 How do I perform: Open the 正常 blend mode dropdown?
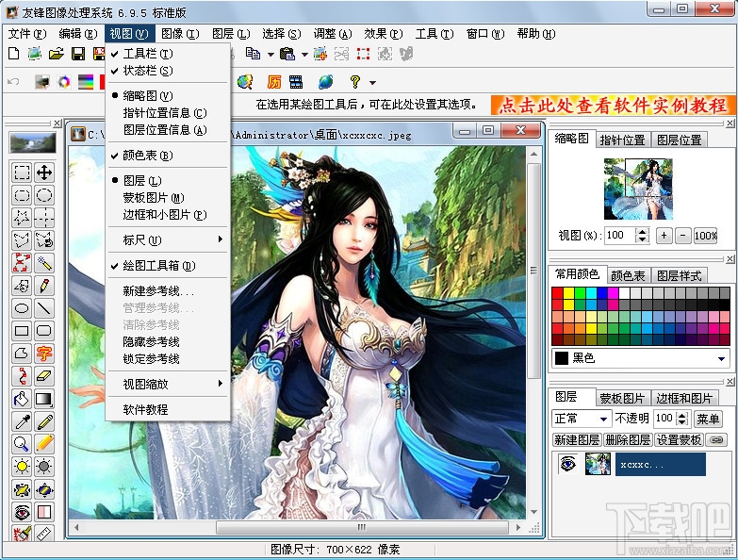pos(603,419)
